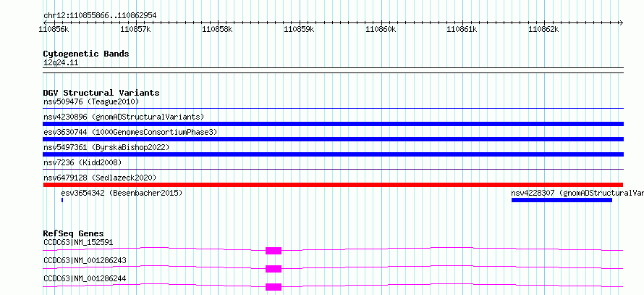The image size is (644, 295).
Task: Click the blue bar of esv3630744
Action: click(333, 139)
